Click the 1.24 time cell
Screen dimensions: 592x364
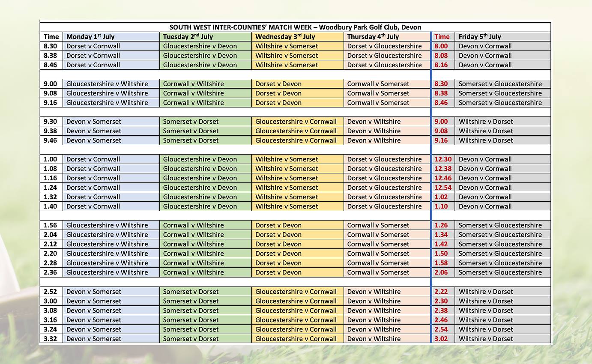pyautogui.click(x=51, y=187)
